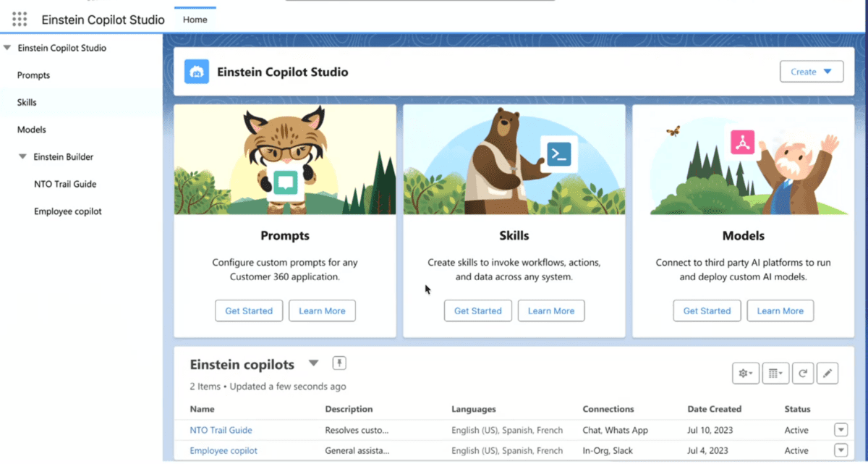Click Learn More on the Skills card

point(551,311)
